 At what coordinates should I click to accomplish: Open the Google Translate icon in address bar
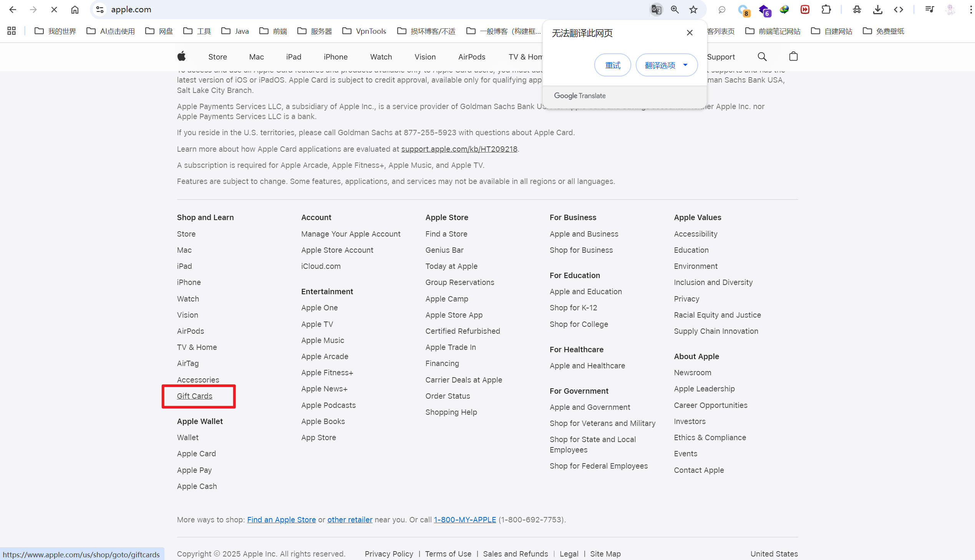point(656,10)
